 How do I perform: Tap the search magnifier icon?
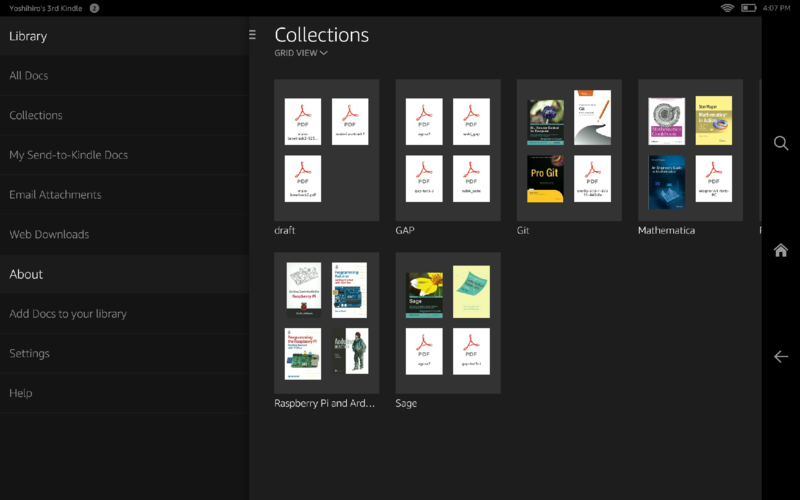click(781, 143)
